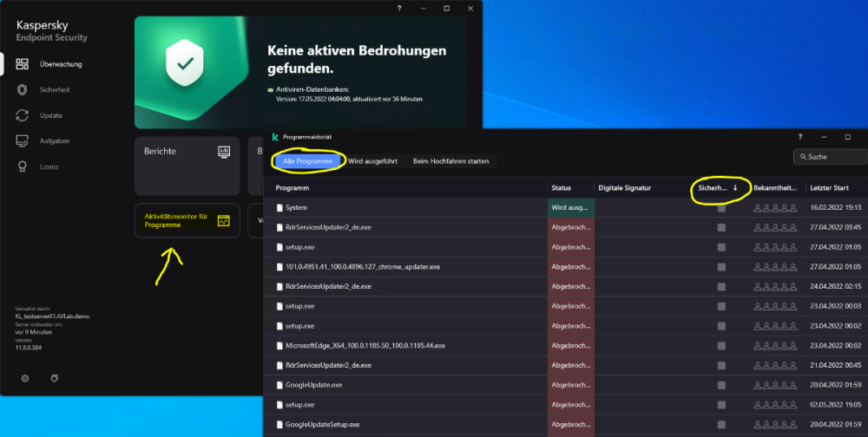Sort by the Programm column header
This screenshot has width=868, height=437.
tap(293, 188)
